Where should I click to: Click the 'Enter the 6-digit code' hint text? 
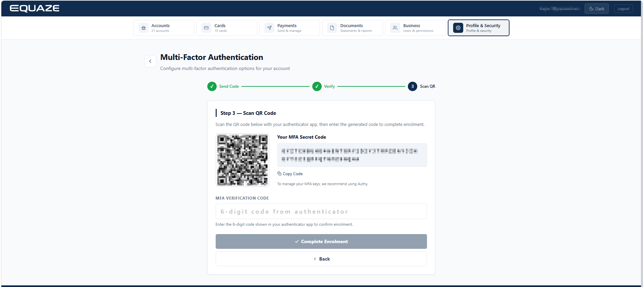coord(284,224)
